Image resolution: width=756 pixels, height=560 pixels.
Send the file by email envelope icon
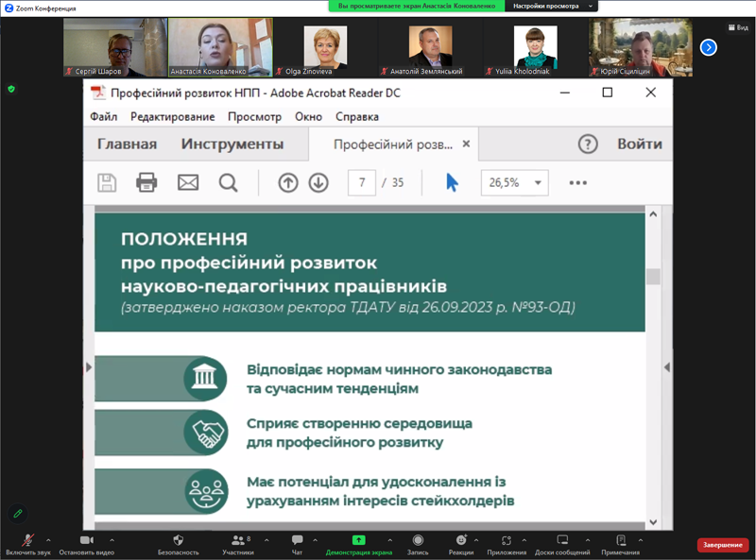coord(188,183)
